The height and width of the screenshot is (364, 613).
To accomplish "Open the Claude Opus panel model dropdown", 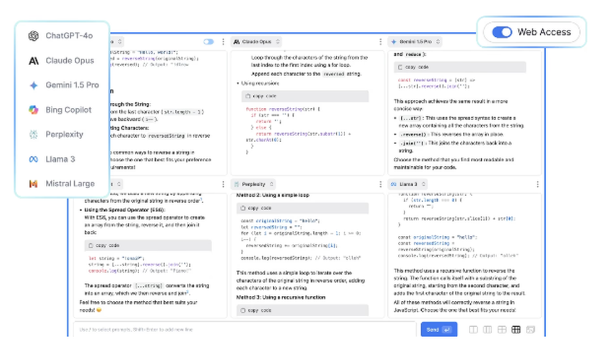I will point(256,42).
